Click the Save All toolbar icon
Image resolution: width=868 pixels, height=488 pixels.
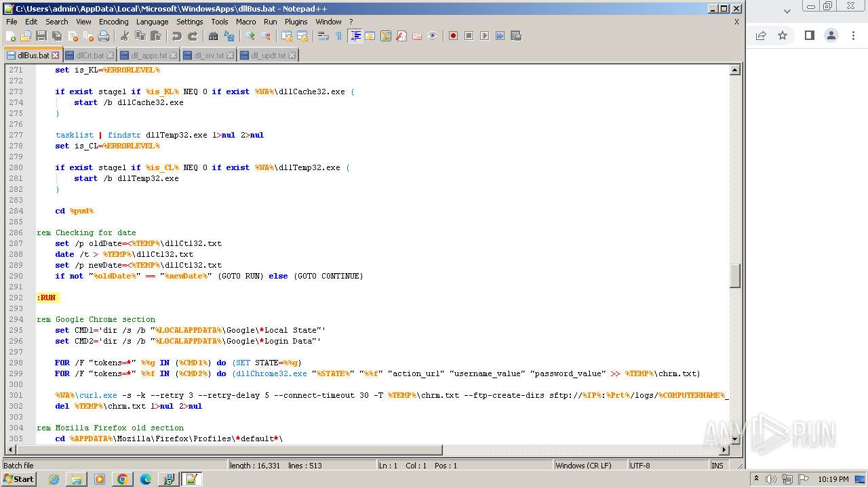[x=57, y=36]
